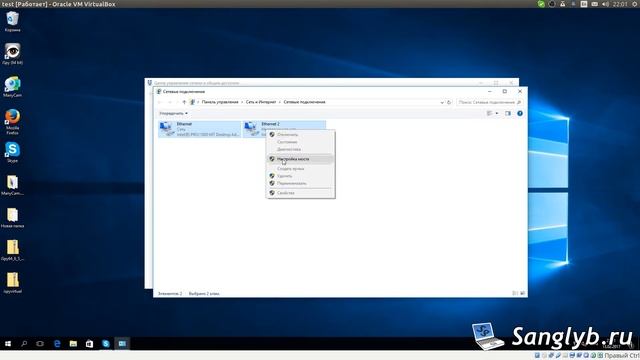This screenshot has width=640, height=360.
Task: Choose Отключить in the context menu
Action: (300, 134)
